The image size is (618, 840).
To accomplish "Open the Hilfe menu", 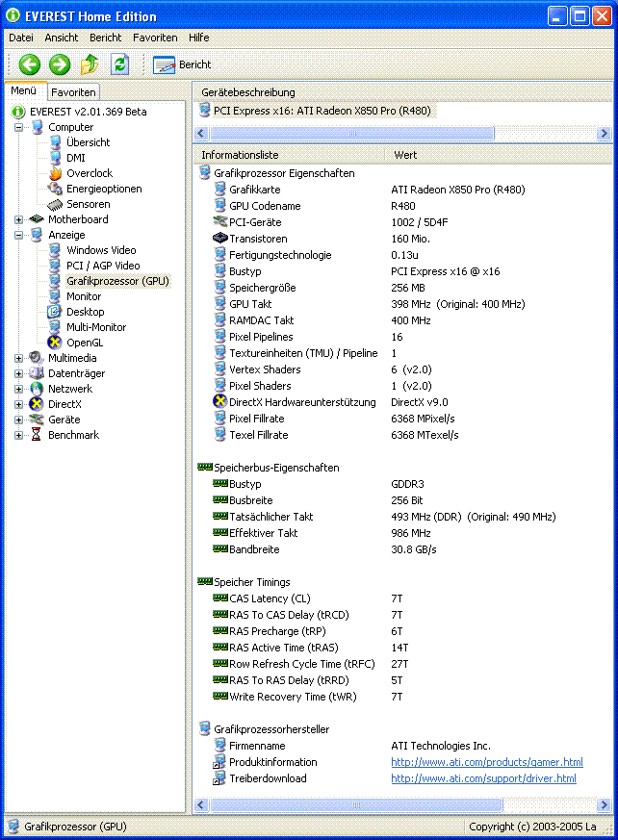I will point(198,38).
